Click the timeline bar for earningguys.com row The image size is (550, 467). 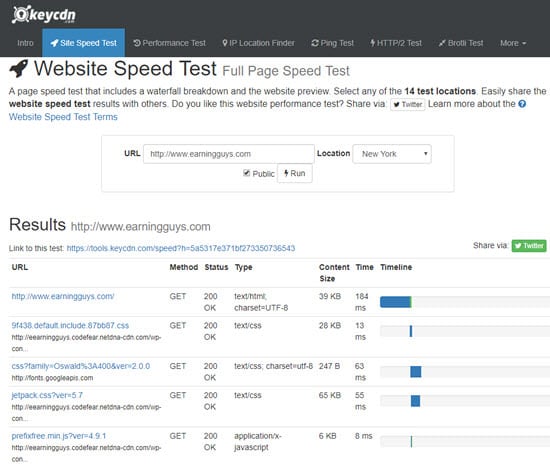coord(396,302)
